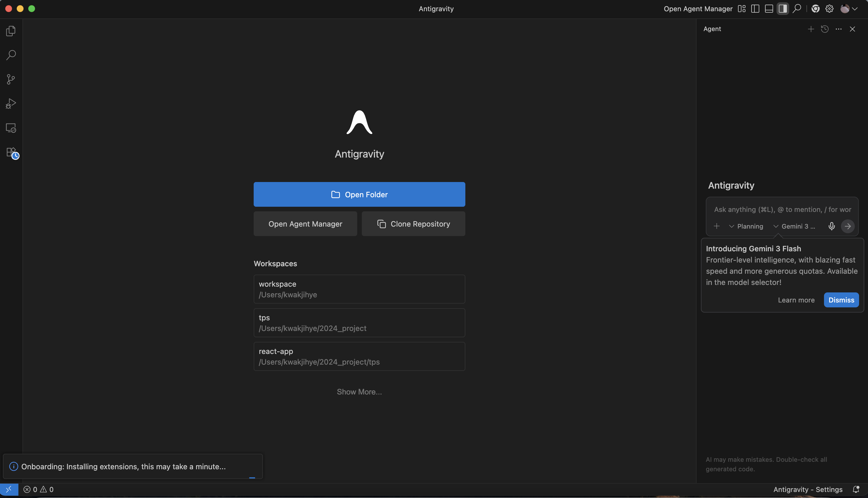Click the Open Folder button
Screen dimensions: 868x498
[359, 194]
